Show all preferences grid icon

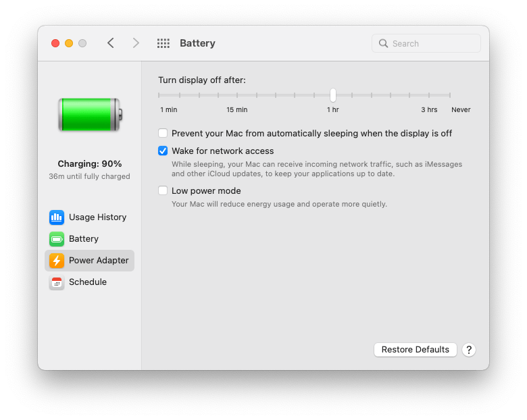pyautogui.click(x=164, y=43)
